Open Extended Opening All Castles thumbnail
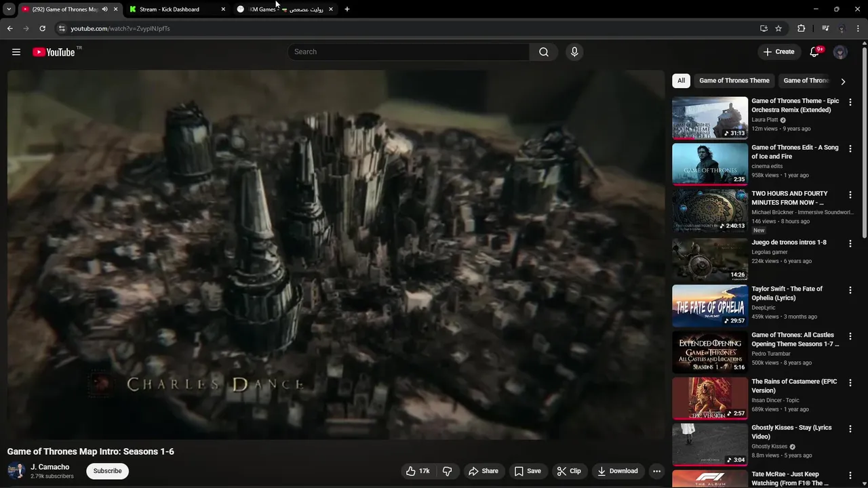The height and width of the screenshot is (488, 868). tap(710, 352)
